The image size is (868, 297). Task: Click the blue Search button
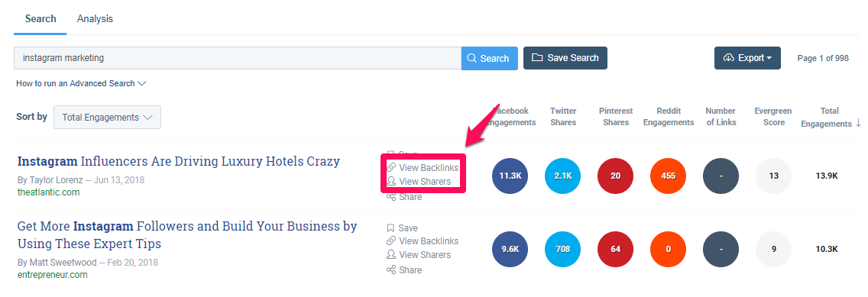point(489,58)
